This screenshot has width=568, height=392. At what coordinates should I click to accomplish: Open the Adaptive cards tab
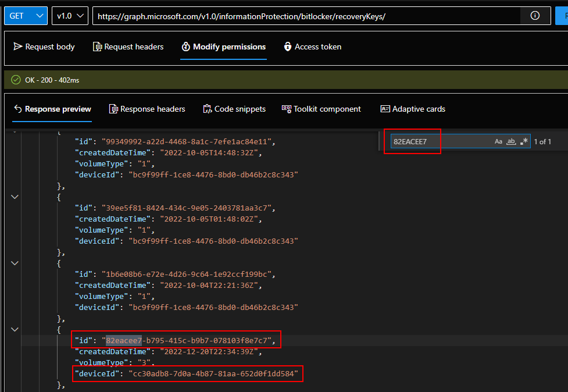pyautogui.click(x=413, y=109)
